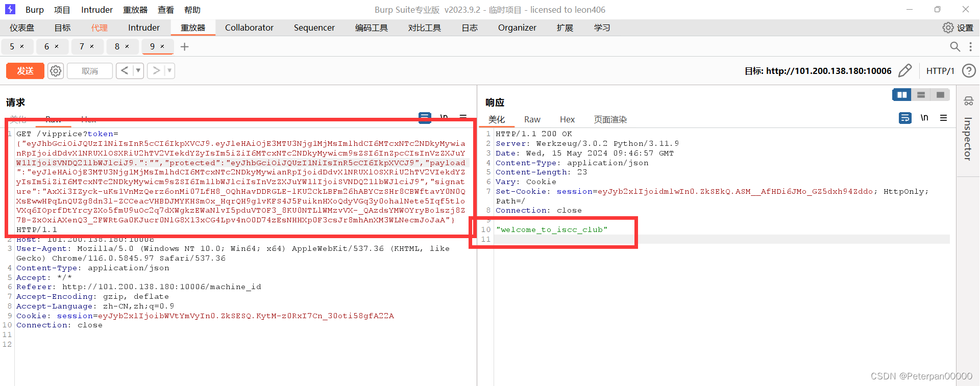Viewport: 980px width, 386px height.
Task: Open the Intruder menu in the menu bar
Action: coord(97,10)
